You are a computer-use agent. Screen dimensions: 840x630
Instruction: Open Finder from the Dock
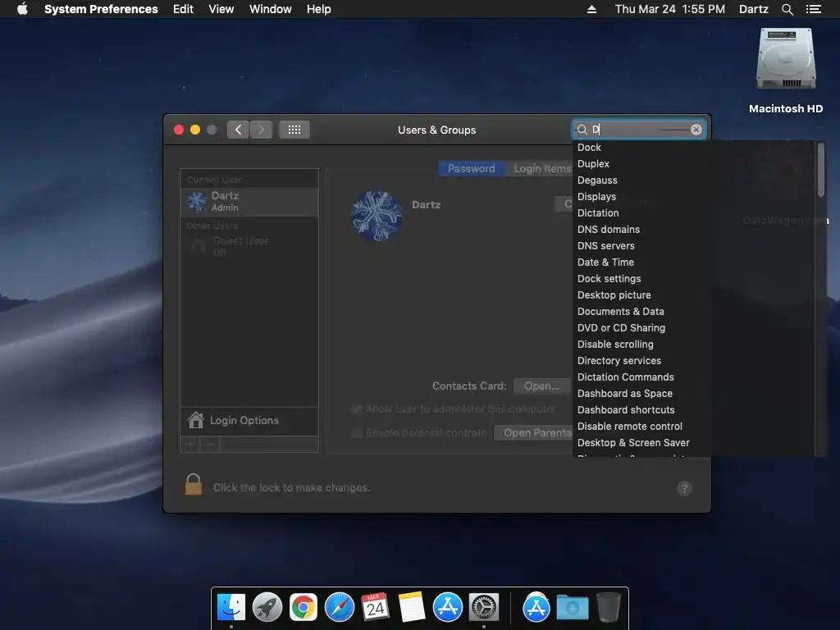tap(231, 608)
